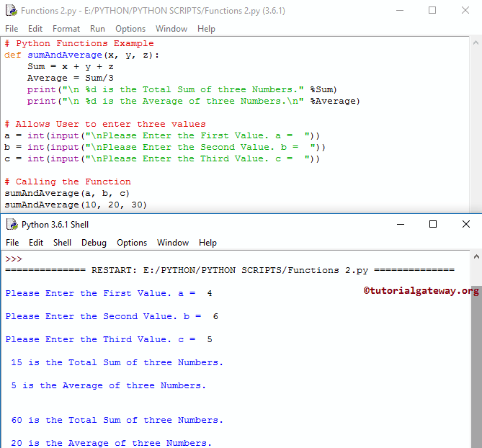Click '60 is the Total Sum' output line

coord(117,420)
